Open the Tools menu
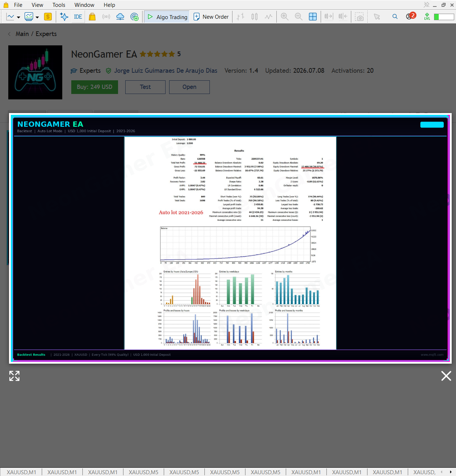 [59, 5]
